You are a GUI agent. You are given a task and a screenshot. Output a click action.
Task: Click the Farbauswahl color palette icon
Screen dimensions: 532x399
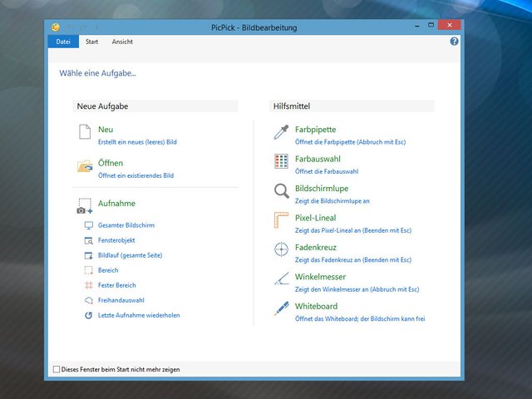click(x=281, y=161)
